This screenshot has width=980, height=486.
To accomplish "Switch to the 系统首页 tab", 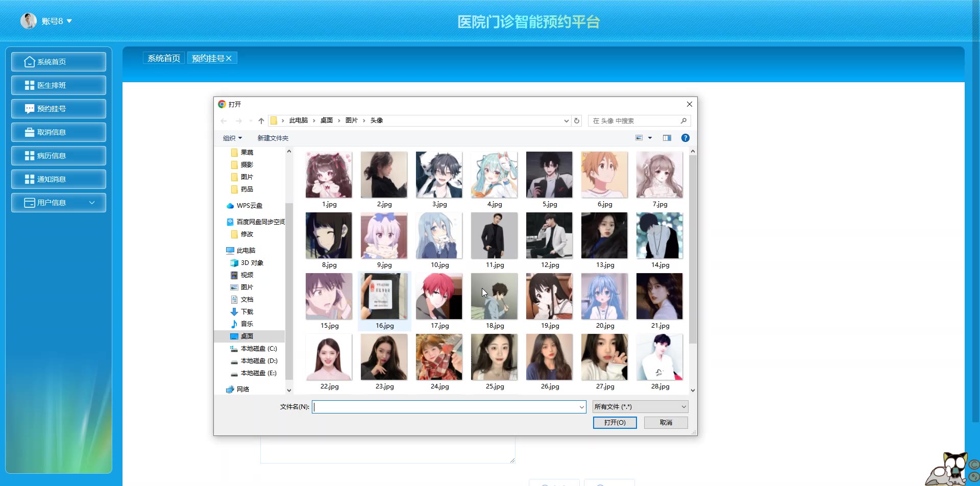I will click(164, 59).
